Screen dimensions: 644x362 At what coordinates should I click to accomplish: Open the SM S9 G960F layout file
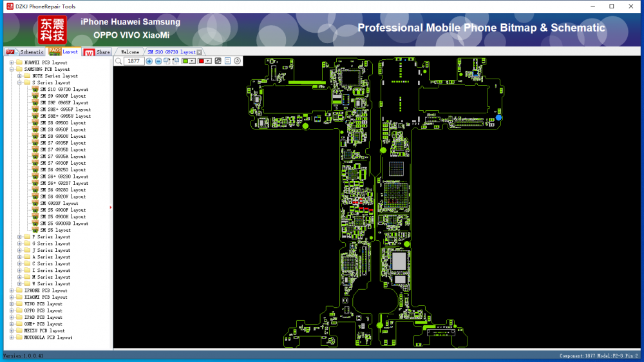tap(62, 96)
